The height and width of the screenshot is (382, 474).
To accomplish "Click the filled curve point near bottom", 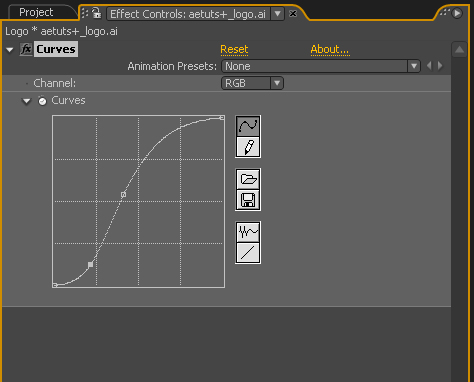I will pyautogui.click(x=90, y=265).
